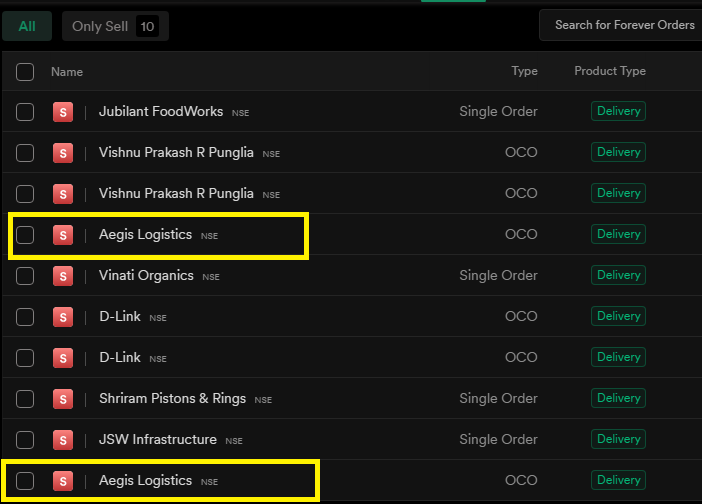
Task: Click the S icon beside JSW Infrastructure
Action: click(63, 440)
